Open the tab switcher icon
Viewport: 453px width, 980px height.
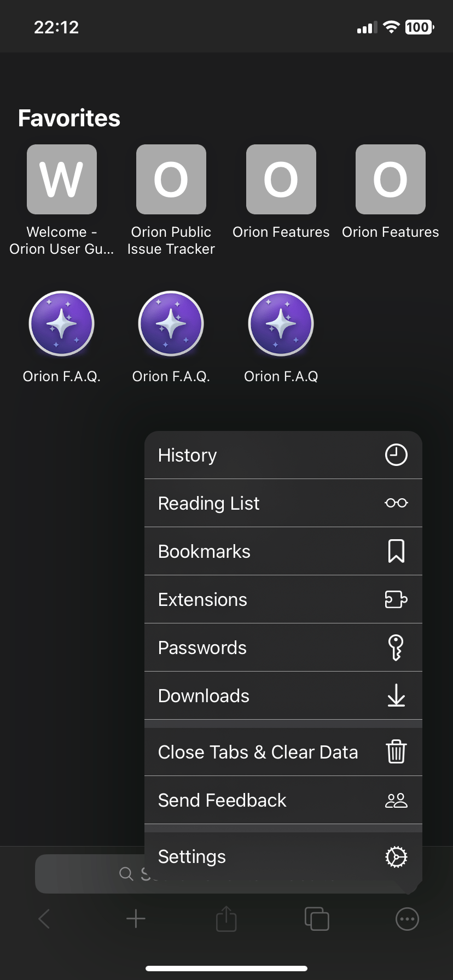(x=317, y=919)
